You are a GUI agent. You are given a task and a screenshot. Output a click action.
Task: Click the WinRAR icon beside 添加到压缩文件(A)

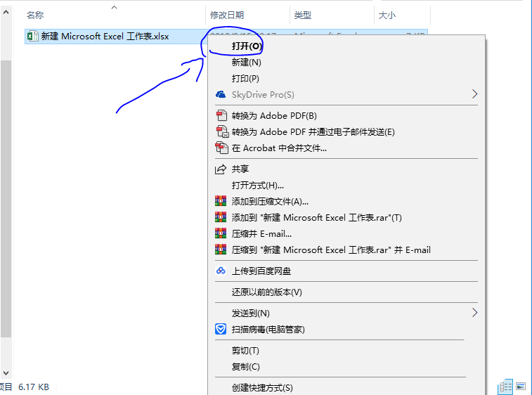tap(221, 201)
